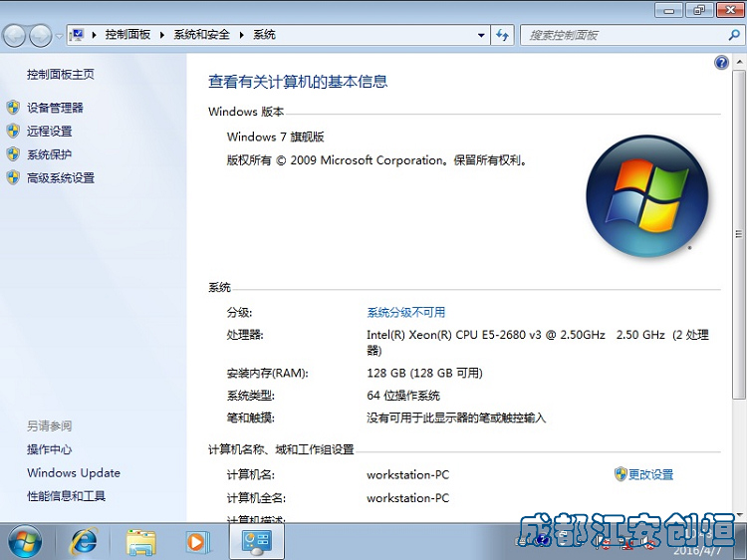747x560 pixels.
Task: Open 操作中心 link
Action: (x=50, y=449)
